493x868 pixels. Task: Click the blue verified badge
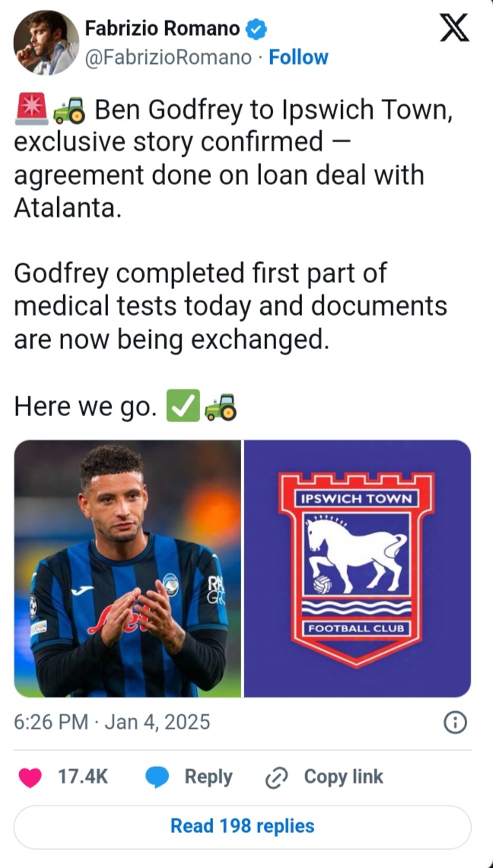[x=257, y=30]
